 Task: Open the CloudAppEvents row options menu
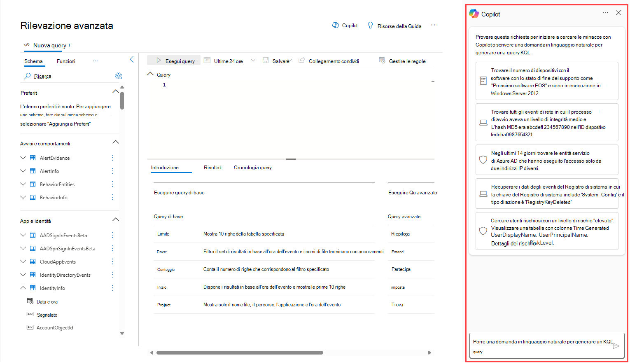point(112,261)
